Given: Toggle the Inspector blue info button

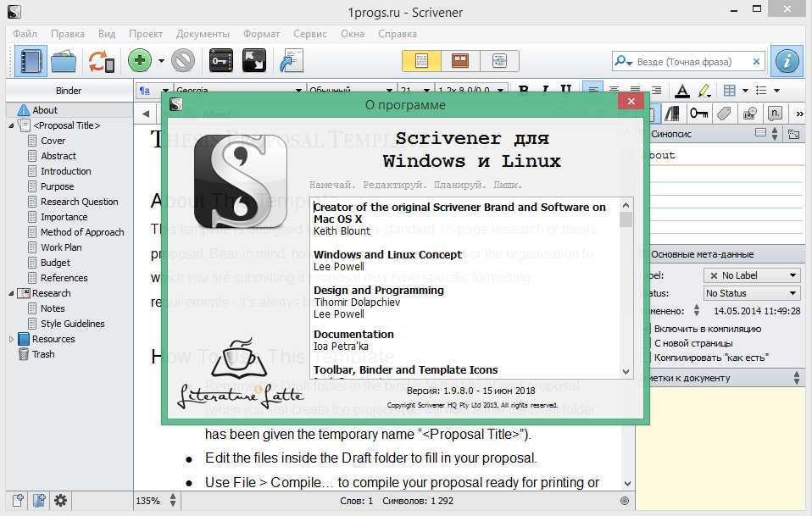Looking at the screenshot, I should [x=787, y=61].
